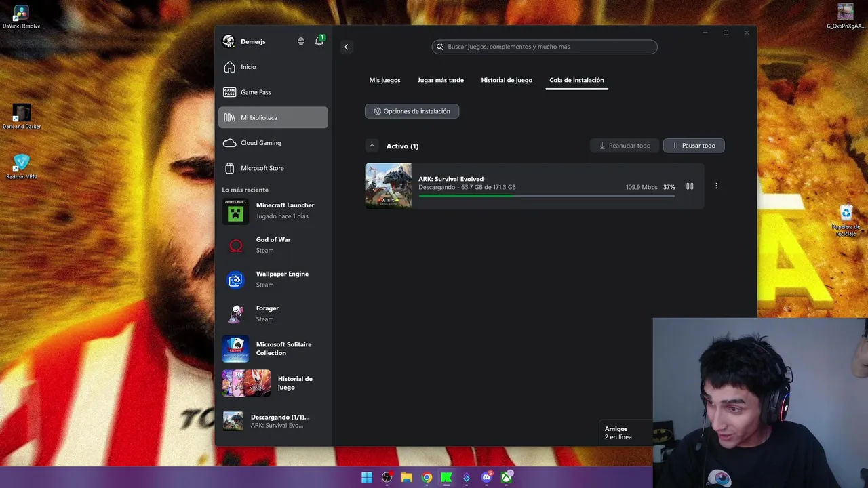Open the Kick app in the taskbar
This screenshot has width=868, height=488.
click(446, 477)
